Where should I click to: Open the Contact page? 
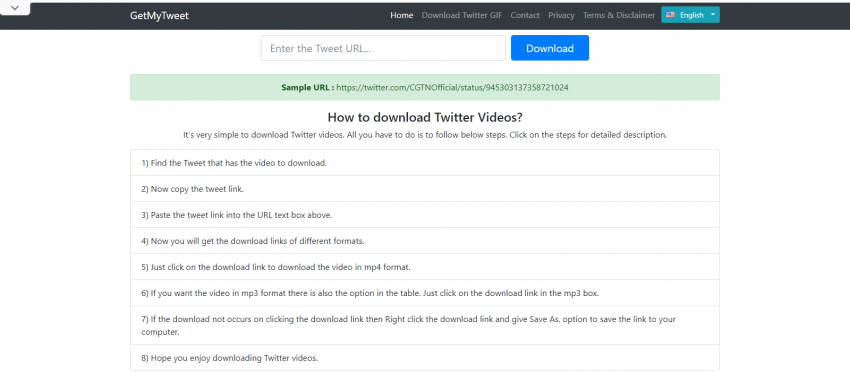(525, 15)
